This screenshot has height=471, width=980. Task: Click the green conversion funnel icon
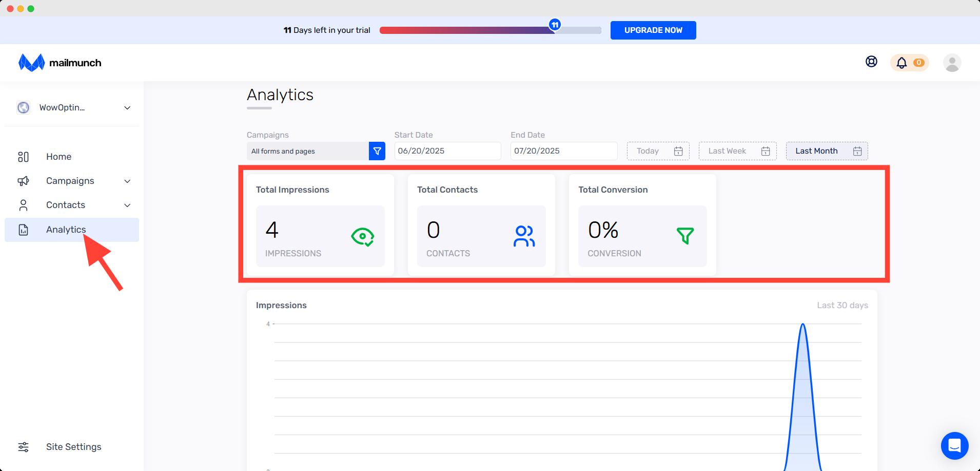(x=685, y=236)
